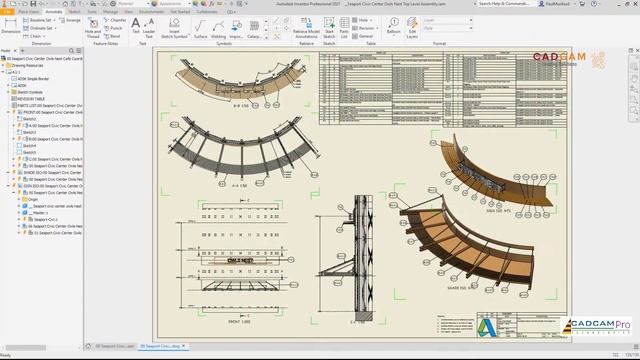This screenshot has width=640, height=360.
Task: Click the Punch note tool
Action: (113, 28)
